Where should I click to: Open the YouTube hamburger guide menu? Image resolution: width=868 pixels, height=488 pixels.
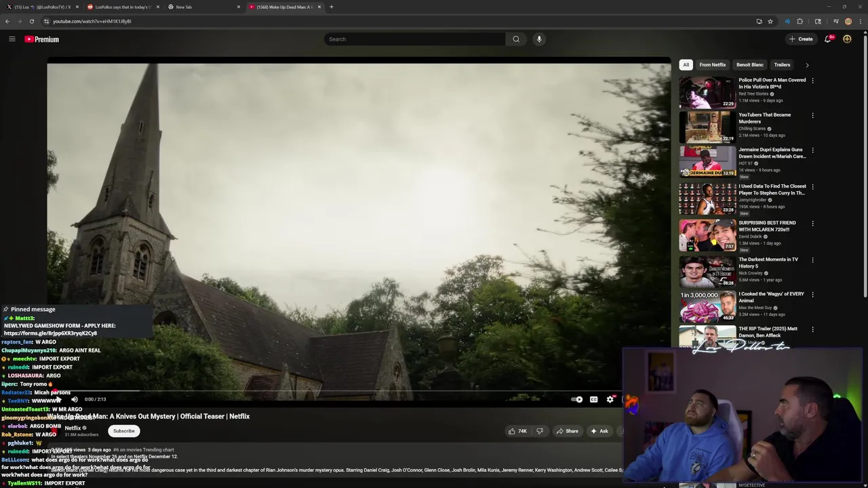tap(12, 39)
